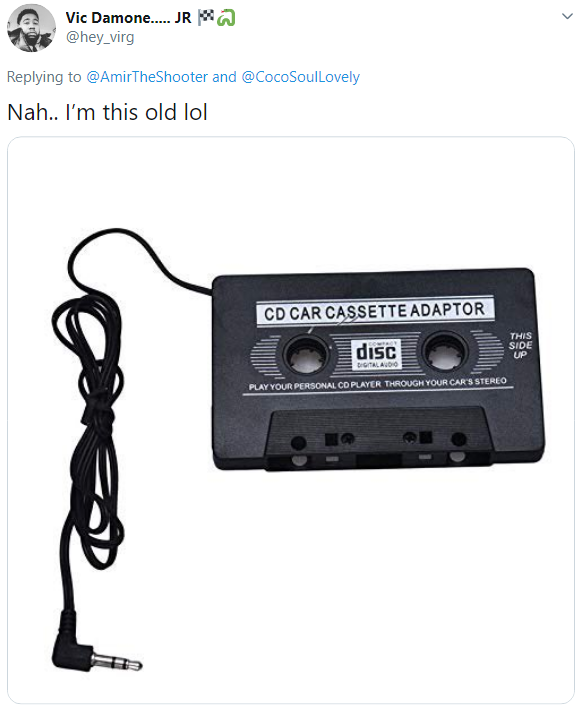Screen dimensions: 582x712
Task: Open the tweet options chevron menu
Action: [x=567, y=16]
